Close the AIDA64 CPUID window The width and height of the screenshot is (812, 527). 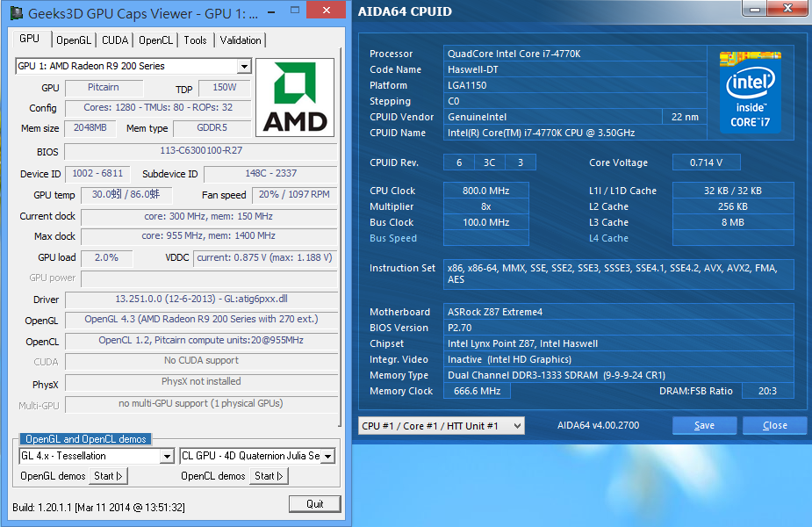[787, 8]
